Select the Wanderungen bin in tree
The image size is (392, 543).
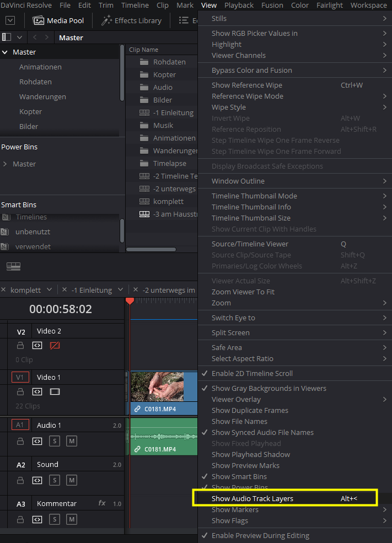(x=42, y=96)
